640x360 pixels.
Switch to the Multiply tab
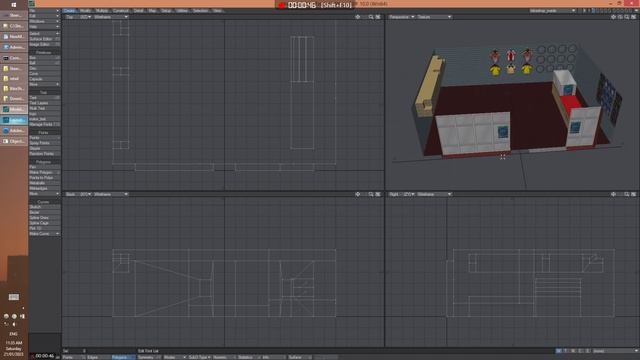pyautogui.click(x=102, y=11)
